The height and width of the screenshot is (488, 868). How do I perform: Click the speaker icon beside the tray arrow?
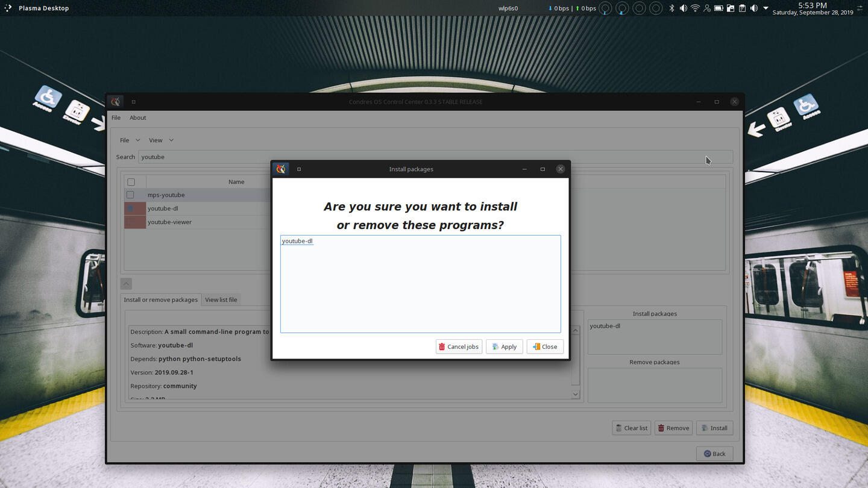click(753, 8)
